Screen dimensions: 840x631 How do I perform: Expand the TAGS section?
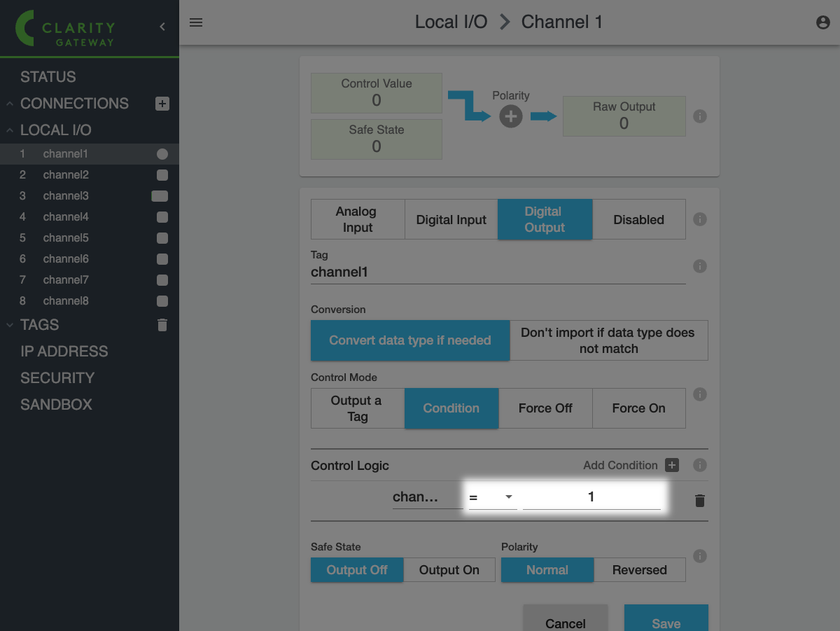tap(10, 325)
